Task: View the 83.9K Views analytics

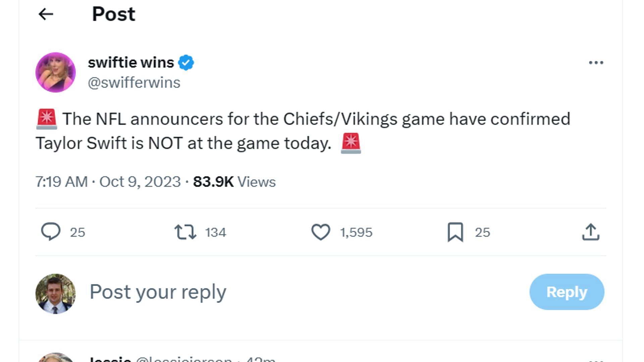Action: [234, 182]
